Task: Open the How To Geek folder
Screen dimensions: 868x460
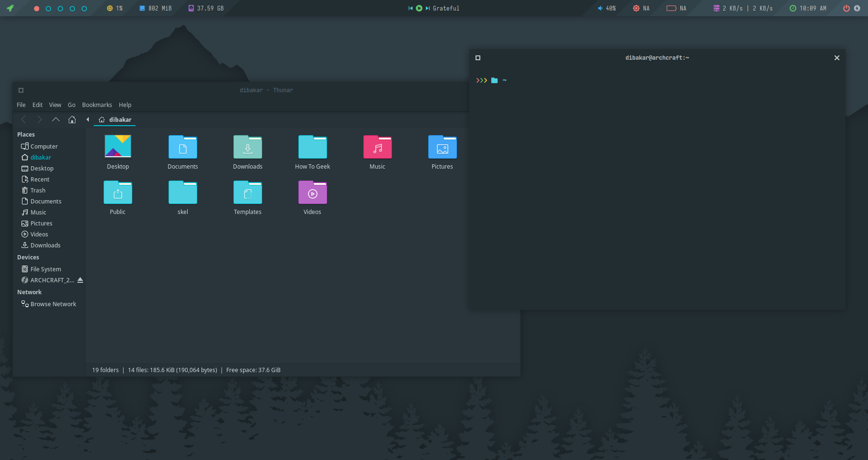Action: click(x=313, y=147)
